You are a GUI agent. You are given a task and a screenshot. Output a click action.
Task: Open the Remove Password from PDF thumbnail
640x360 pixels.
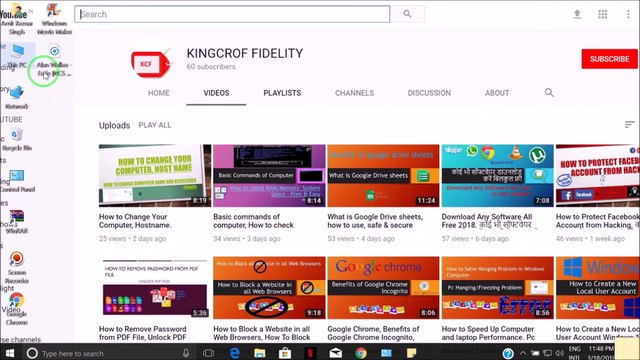coord(155,288)
